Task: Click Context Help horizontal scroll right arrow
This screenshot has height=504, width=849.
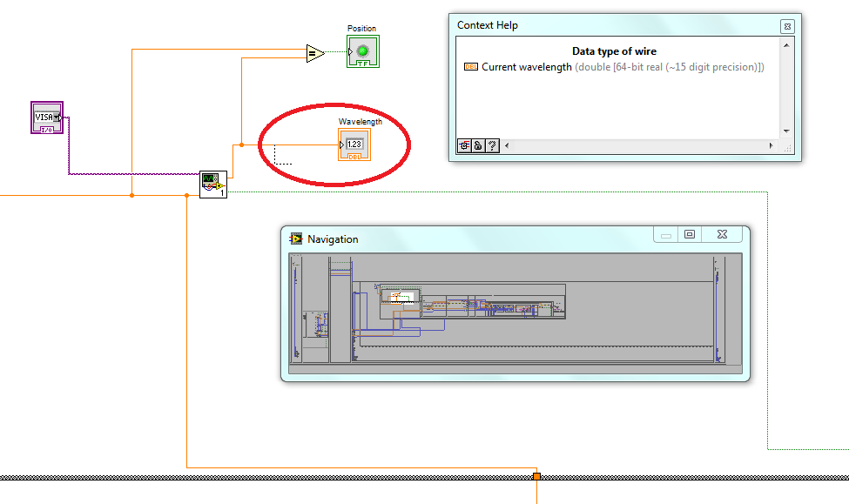Action: point(771,145)
